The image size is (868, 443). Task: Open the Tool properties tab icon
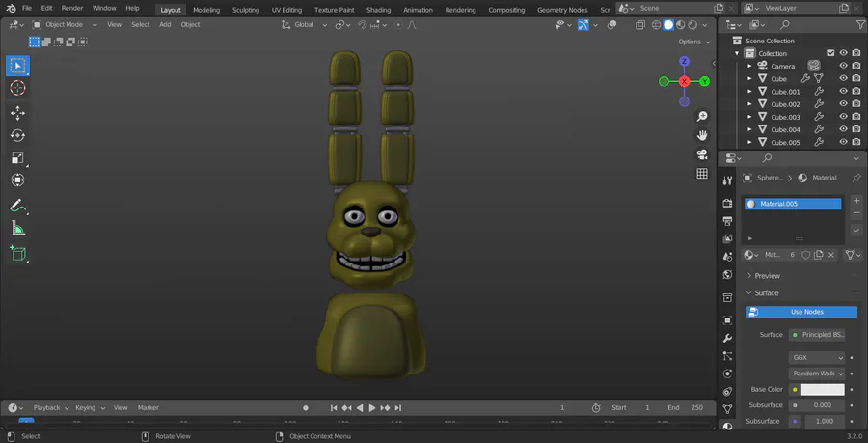[x=728, y=180]
